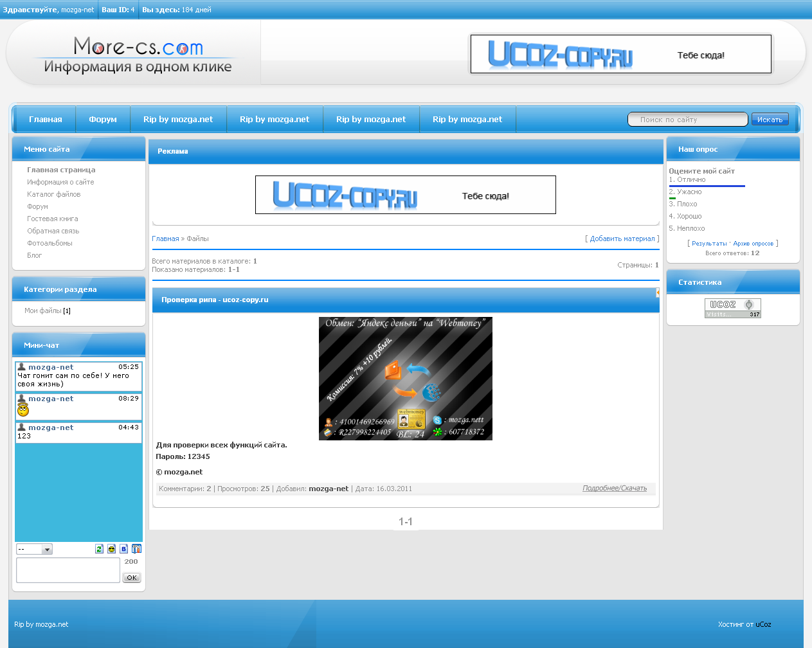Click the Yandex-Webmoney exchange image

(406, 379)
